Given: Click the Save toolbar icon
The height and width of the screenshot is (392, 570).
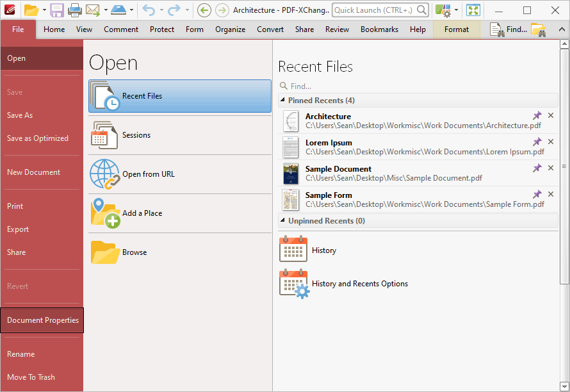Looking at the screenshot, I should tap(56, 10).
